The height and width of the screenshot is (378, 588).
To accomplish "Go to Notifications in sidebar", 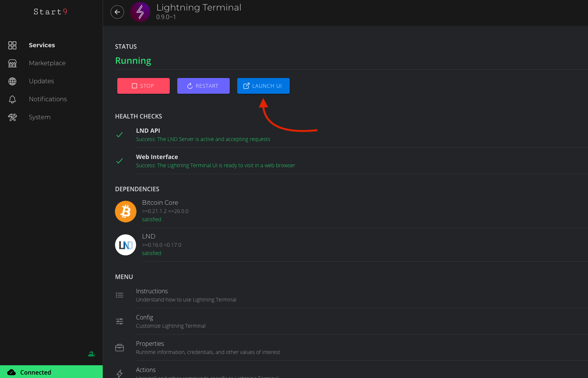I will pyautogui.click(x=48, y=99).
